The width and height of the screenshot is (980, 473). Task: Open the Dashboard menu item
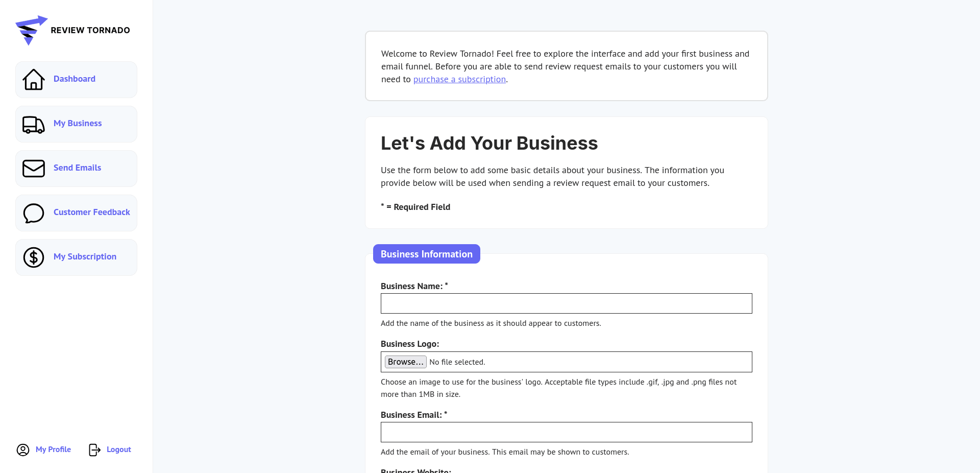pos(75,79)
